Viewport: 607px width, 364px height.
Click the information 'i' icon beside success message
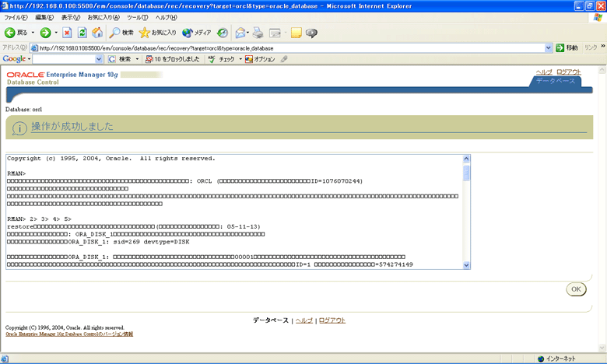[19, 128]
